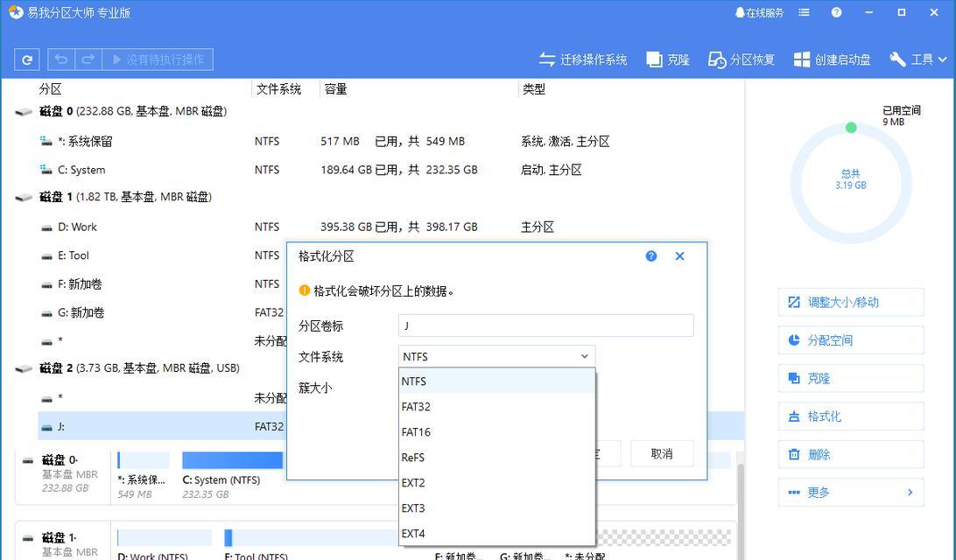Viewport: 956px width, 560px height.
Task: Select ReFS from the dropdown list
Action: tap(496, 458)
